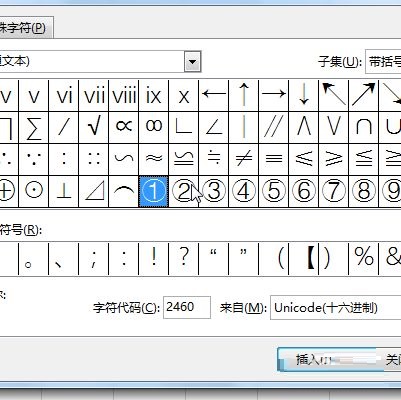Screen dimensions: 401x400
Task: Pick the Roman numeral viii cell
Action: point(124,96)
